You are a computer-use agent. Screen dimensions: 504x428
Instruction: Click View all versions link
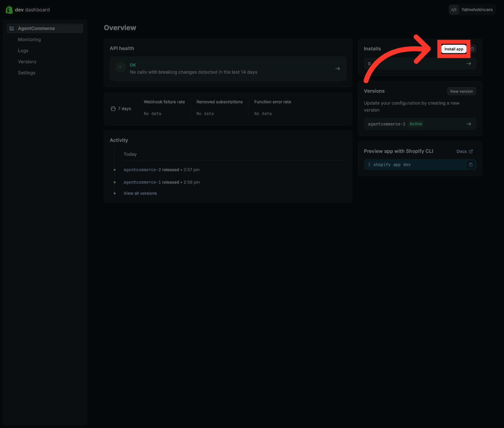(x=140, y=193)
